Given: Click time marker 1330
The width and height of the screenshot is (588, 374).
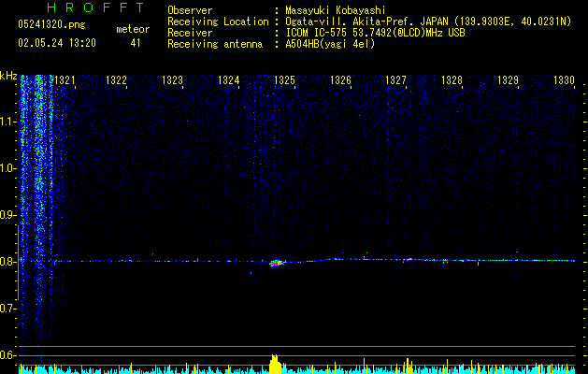Looking at the screenshot, I should click(x=564, y=80).
